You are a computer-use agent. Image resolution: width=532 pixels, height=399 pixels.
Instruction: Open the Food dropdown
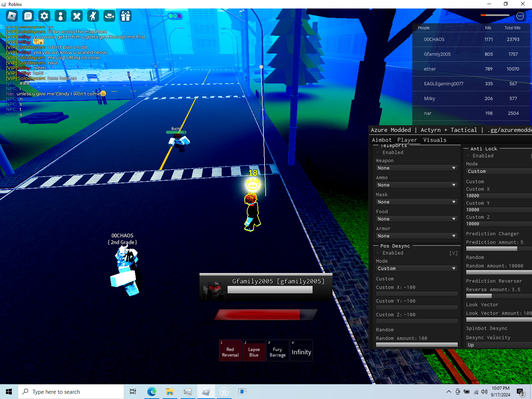tap(417, 219)
